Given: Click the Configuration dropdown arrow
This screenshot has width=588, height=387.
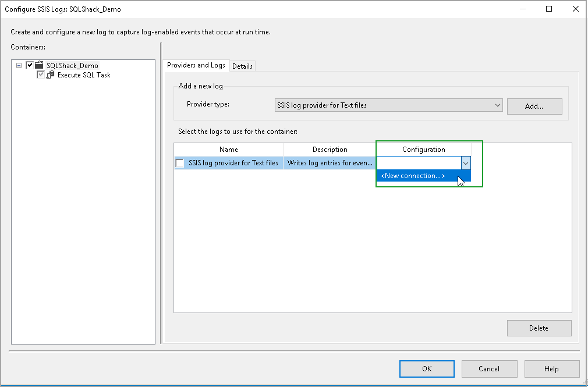Looking at the screenshot, I should tap(465, 164).
